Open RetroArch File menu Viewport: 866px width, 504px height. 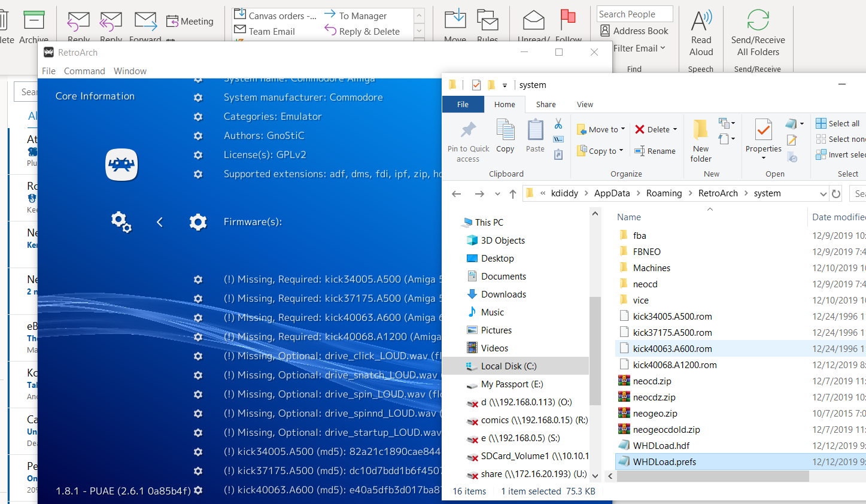click(48, 71)
